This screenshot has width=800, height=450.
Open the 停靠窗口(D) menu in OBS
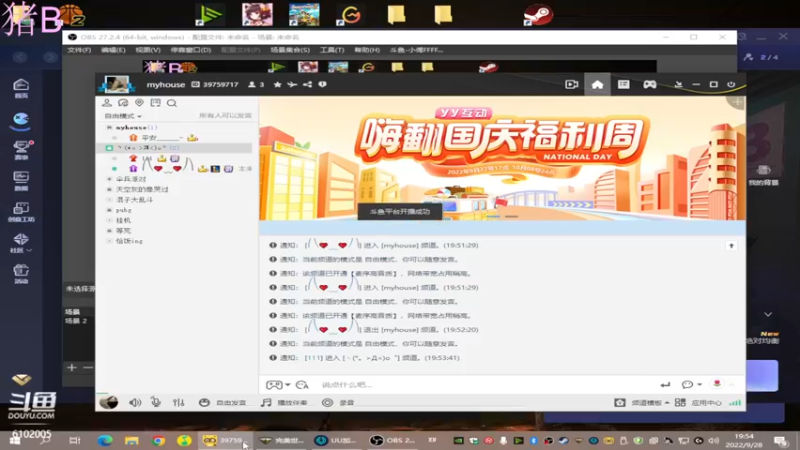(x=191, y=50)
